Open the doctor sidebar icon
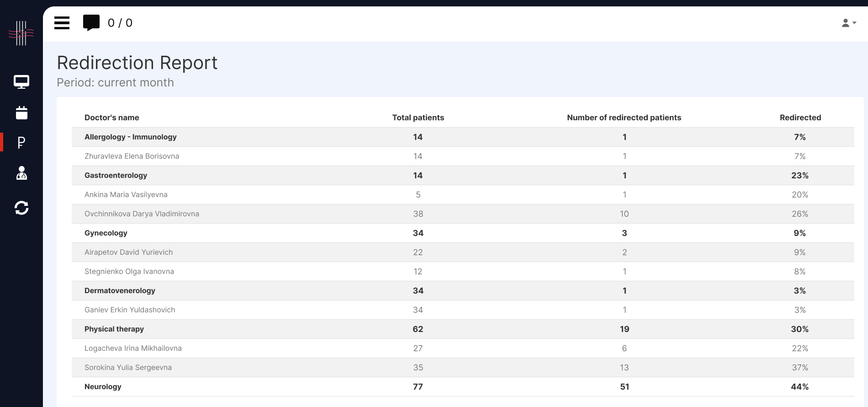 (21, 173)
